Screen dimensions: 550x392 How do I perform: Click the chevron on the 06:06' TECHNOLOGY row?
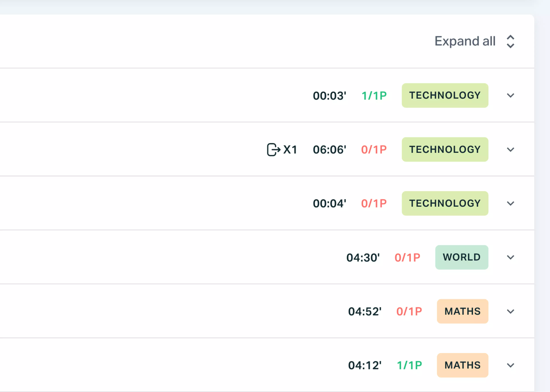(x=510, y=150)
